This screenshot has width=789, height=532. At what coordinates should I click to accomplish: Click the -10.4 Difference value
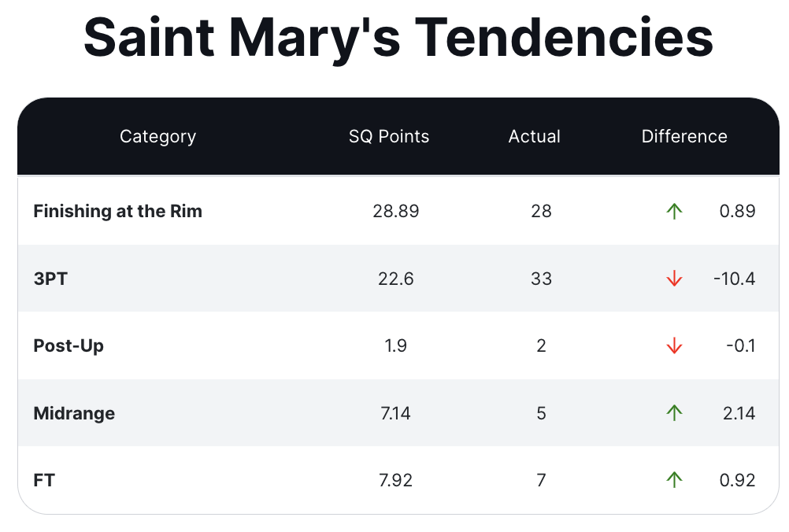point(734,279)
